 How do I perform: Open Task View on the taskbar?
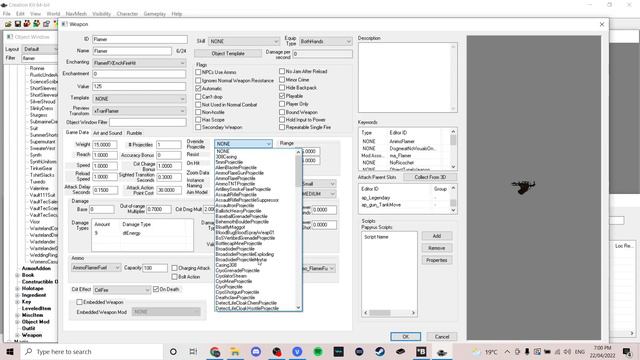pos(193,351)
